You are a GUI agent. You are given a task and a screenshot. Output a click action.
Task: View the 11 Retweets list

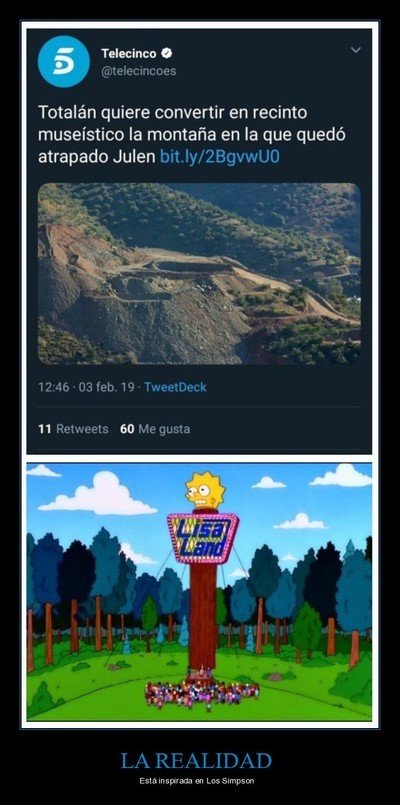pos(73,429)
